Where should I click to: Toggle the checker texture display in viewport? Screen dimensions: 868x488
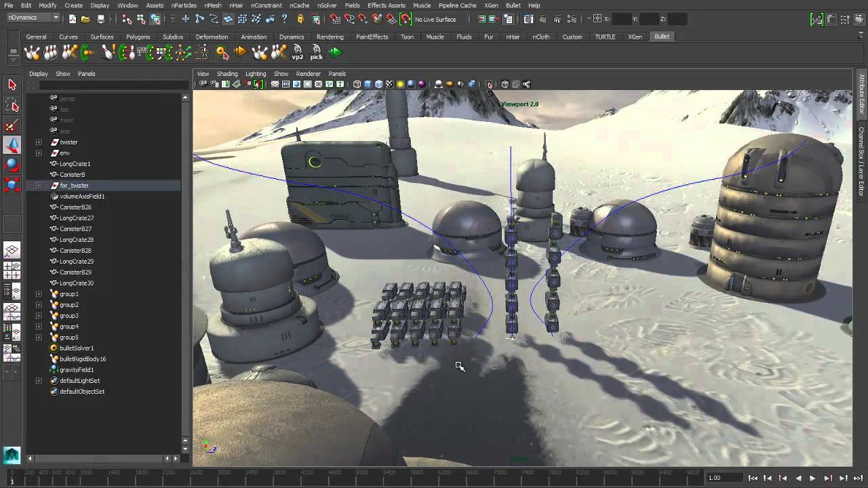389,84
